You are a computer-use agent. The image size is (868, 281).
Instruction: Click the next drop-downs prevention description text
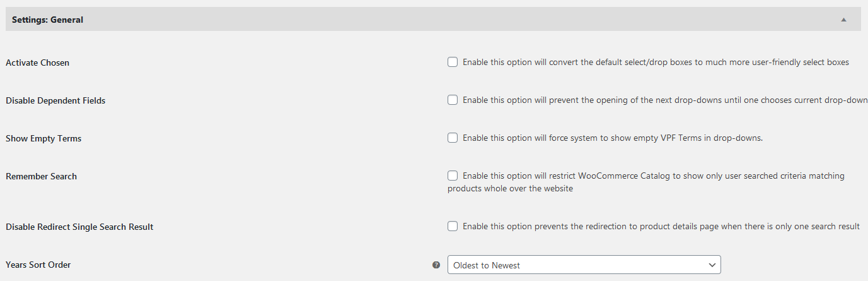[665, 100]
